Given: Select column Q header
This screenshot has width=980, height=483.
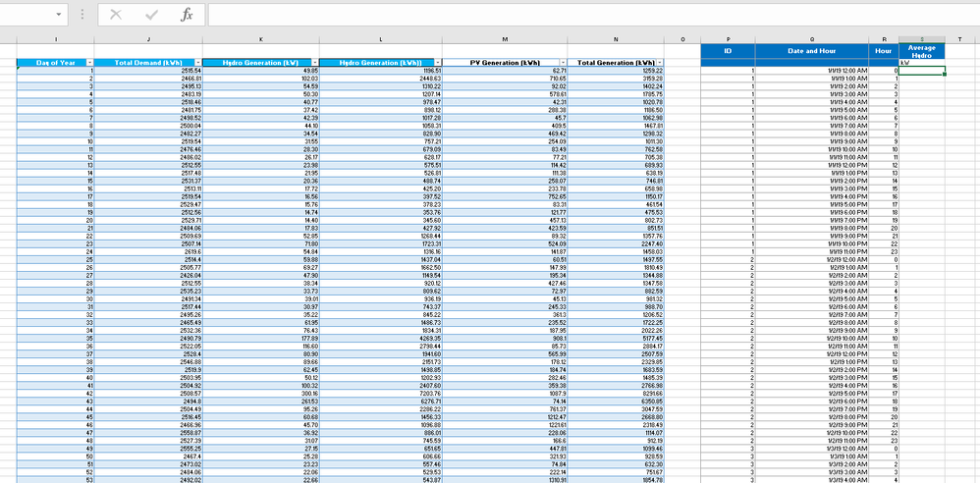Looking at the screenshot, I should [x=811, y=39].
